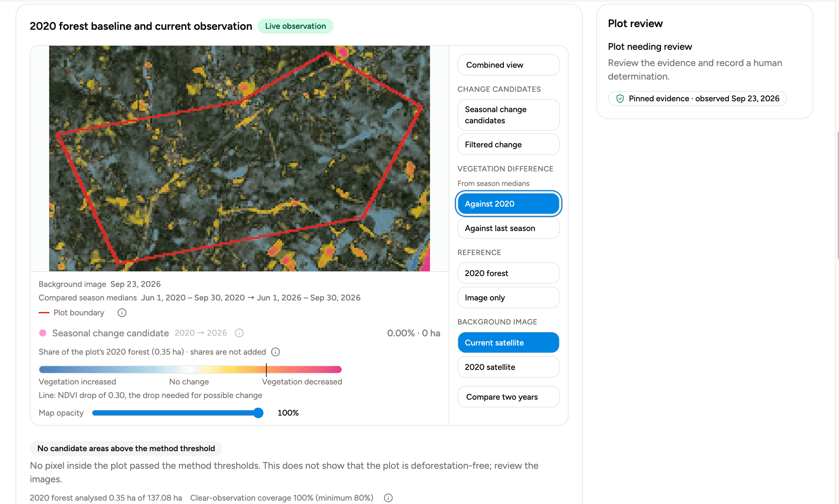
Task: Click Line: NDVI drop of 0.30 note
Action: [x=150, y=395]
